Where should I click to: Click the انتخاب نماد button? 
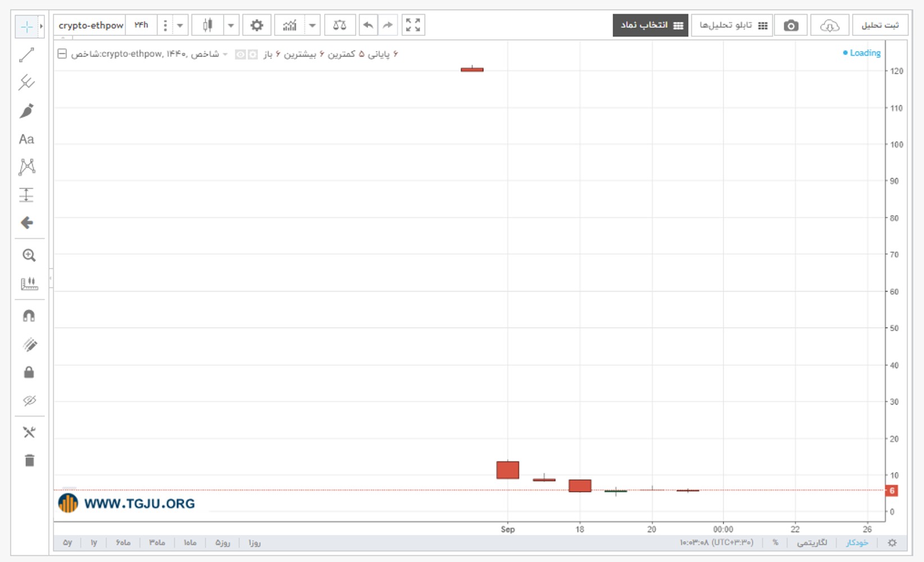click(650, 25)
